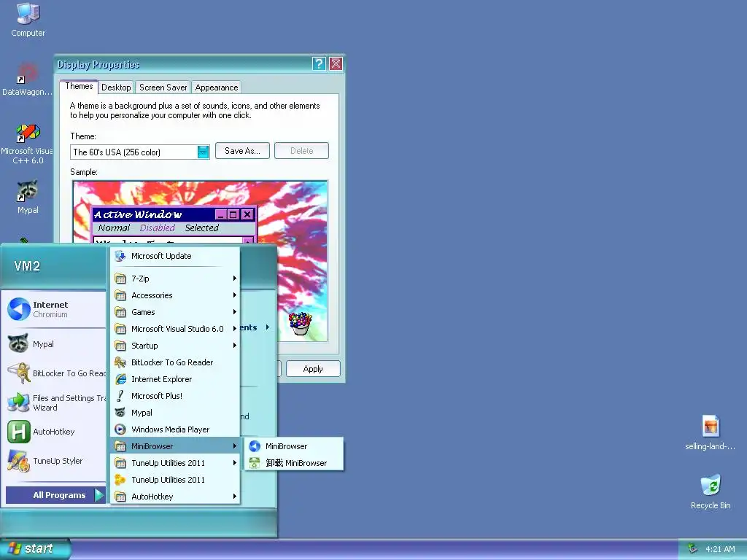Expand the MiniBrowser folder entry
Viewport: 747px width, 560px height.
coord(175,446)
